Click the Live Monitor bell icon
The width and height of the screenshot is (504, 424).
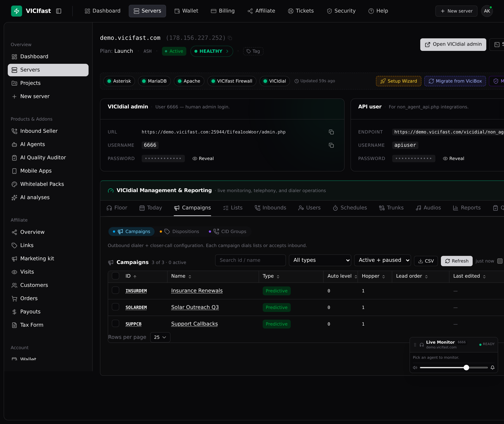[492, 368]
